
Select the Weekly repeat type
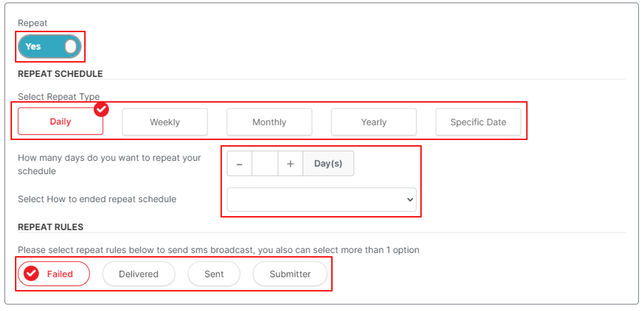pyautogui.click(x=165, y=122)
